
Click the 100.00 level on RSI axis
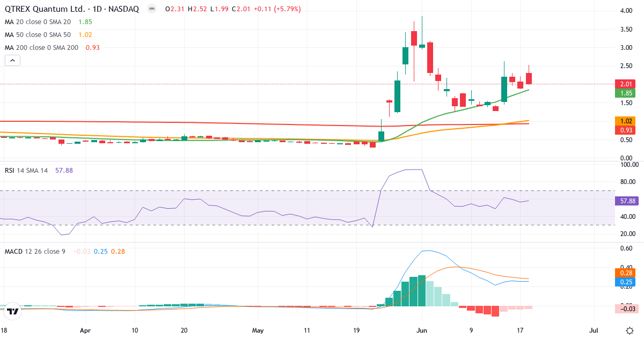(629, 165)
